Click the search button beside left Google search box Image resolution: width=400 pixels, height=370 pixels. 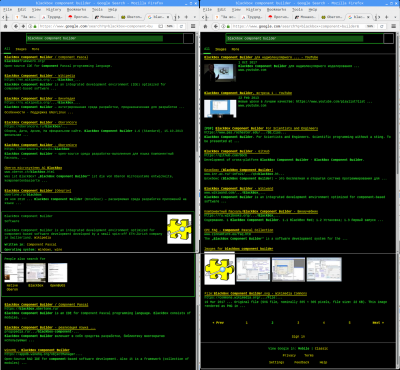[188, 38]
